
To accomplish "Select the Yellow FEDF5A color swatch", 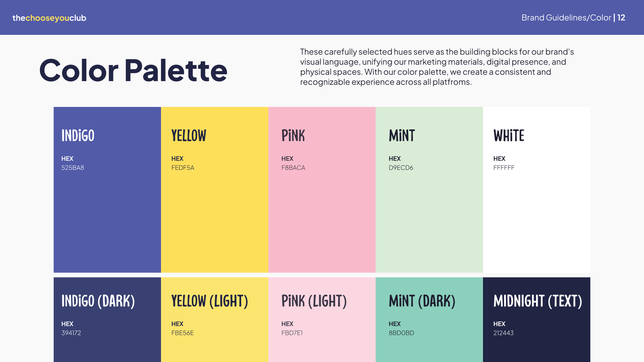I will (x=215, y=190).
